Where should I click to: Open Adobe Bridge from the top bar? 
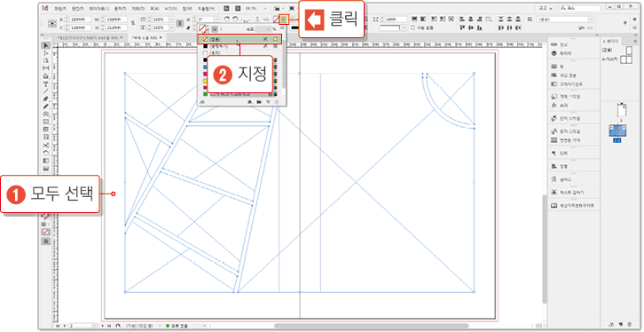[226, 8]
